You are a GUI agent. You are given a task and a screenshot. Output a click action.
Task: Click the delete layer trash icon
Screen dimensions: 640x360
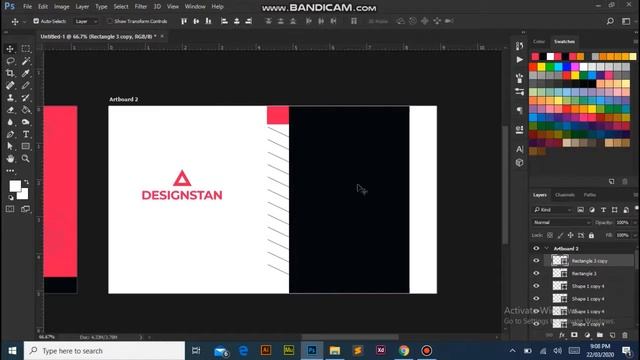click(x=625, y=335)
